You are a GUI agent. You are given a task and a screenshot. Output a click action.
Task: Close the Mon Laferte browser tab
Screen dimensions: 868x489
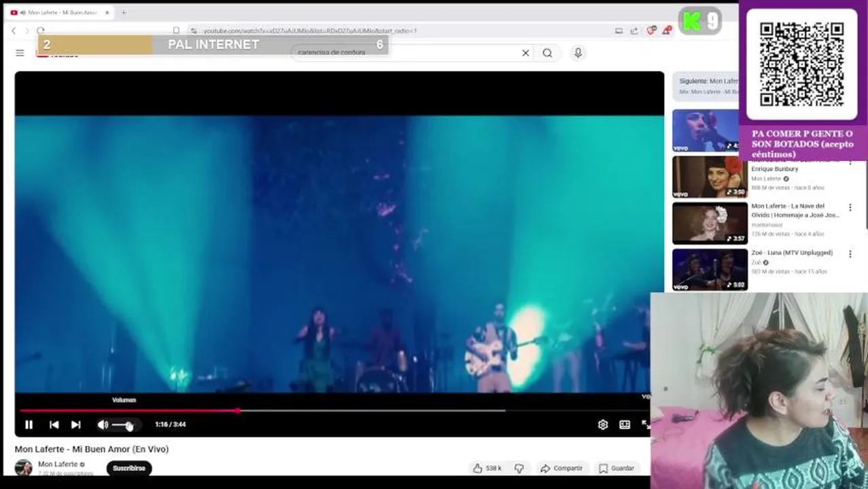[x=107, y=12]
